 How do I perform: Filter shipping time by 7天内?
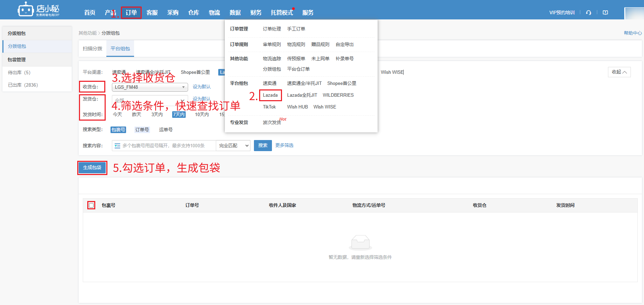pos(179,114)
